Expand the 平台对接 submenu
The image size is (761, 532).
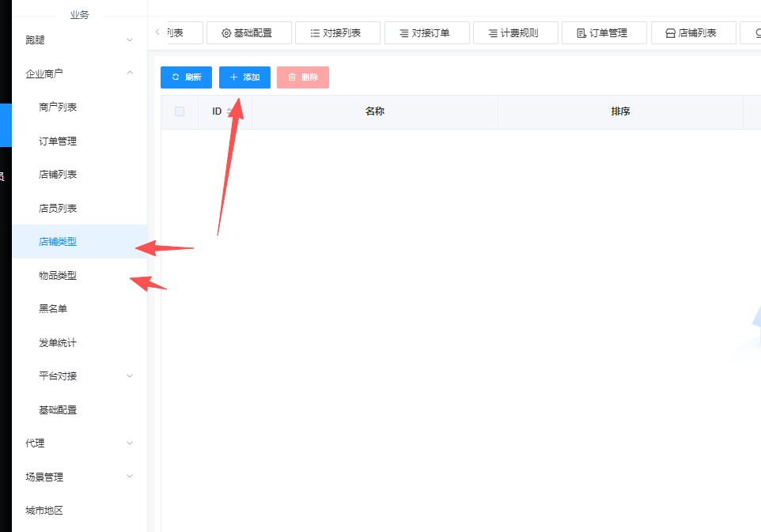point(130,376)
